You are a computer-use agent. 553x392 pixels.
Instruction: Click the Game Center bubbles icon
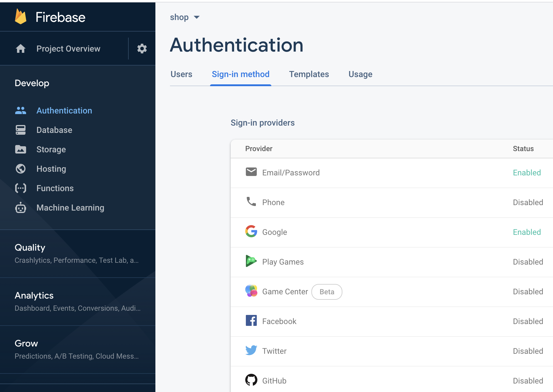(x=251, y=291)
